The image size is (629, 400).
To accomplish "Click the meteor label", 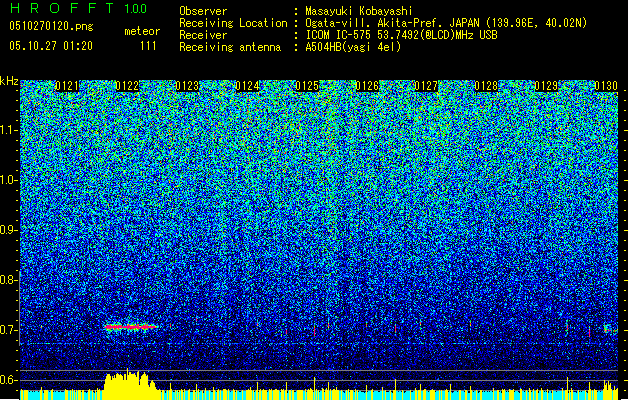I will click(x=142, y=31).
